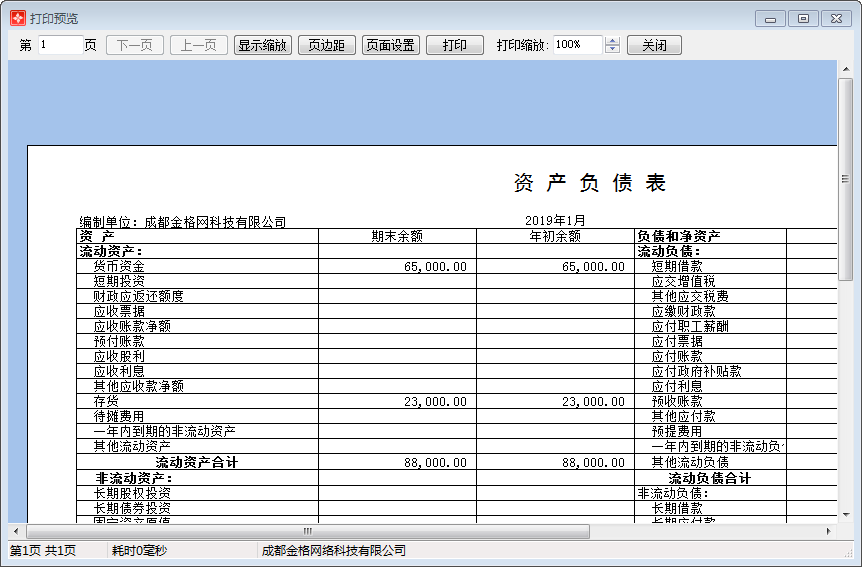Image resolution: width=862 pixels, height=567 pixels.
Task: Click the red app icon in title bar
Action: (x=17, y=18)
